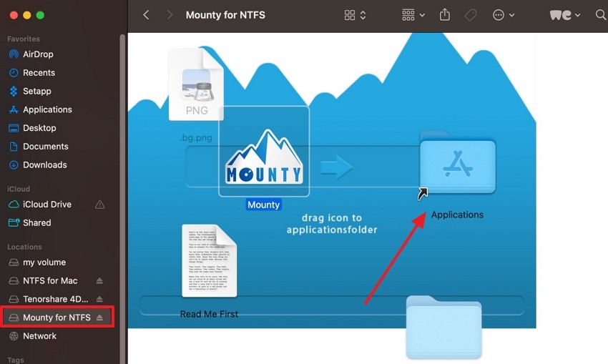Expand the WeTransfer dropdown arrow
Image resolution: width=608 pixels, height=364 pixels.
[577, 15]
